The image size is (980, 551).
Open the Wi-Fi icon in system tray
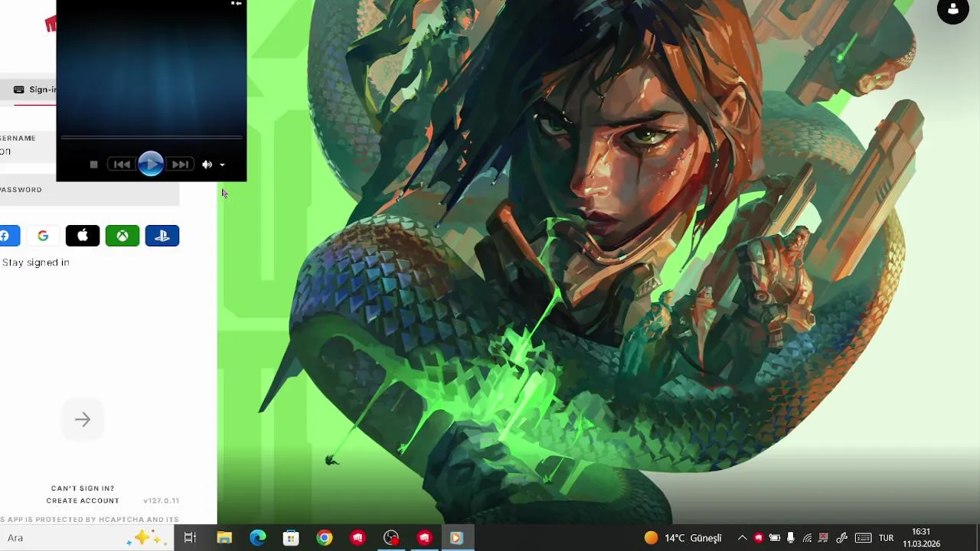(807, 538)
